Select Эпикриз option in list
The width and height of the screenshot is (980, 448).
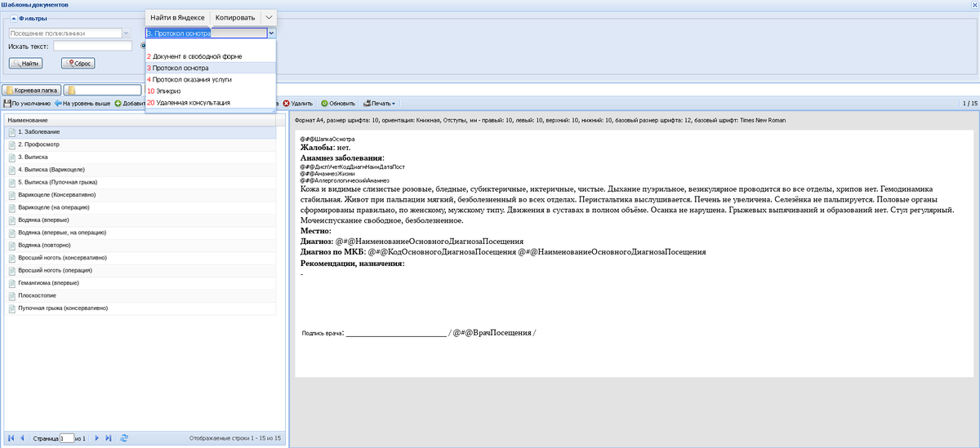[211, 91]
